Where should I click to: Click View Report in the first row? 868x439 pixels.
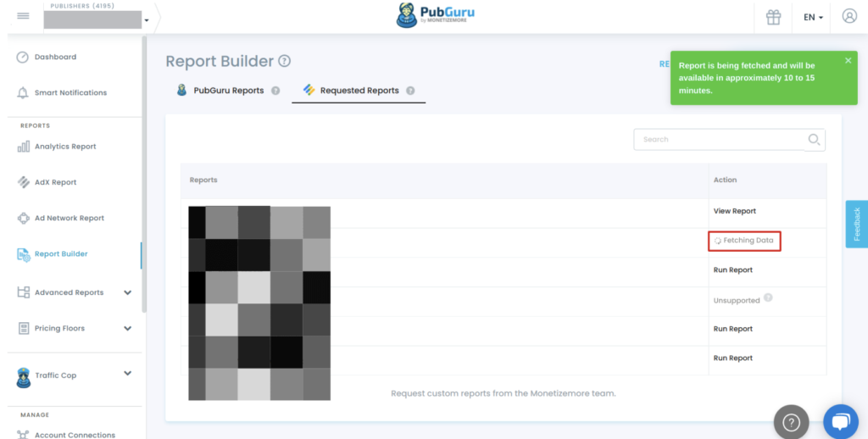(x=735, y=211)
